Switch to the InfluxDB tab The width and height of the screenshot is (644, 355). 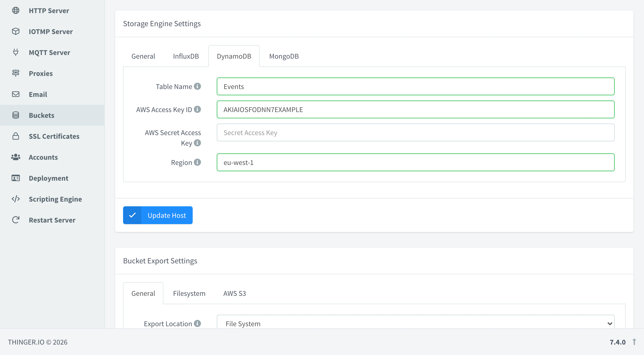click(x=186, y=56)
